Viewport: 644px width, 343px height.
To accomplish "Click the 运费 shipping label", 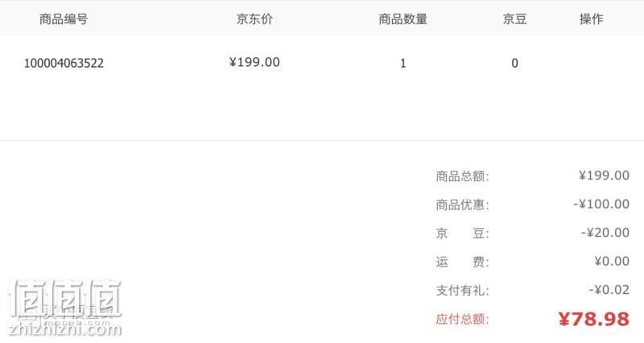I will 462,262.
